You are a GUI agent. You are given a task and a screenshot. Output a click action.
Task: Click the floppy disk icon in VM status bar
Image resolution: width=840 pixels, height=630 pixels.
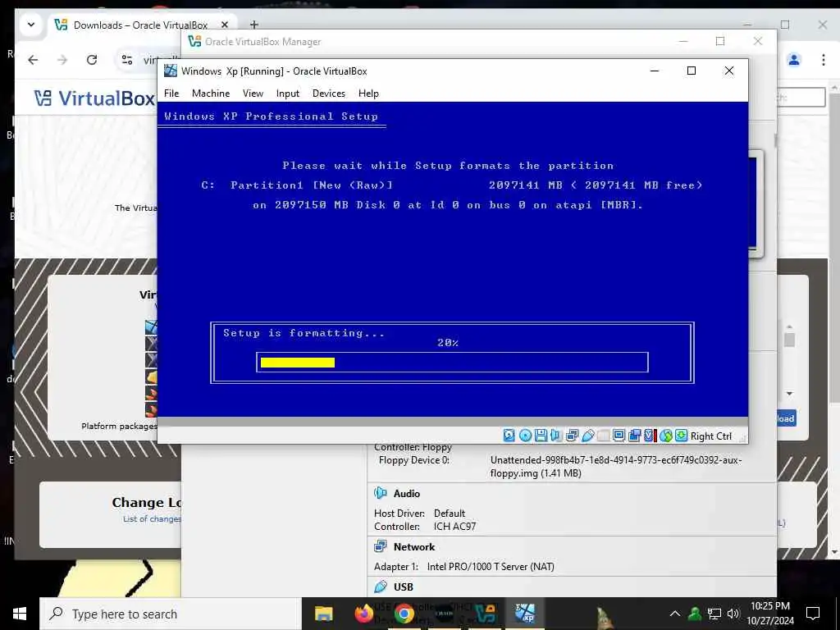click(x=541, y=436)
